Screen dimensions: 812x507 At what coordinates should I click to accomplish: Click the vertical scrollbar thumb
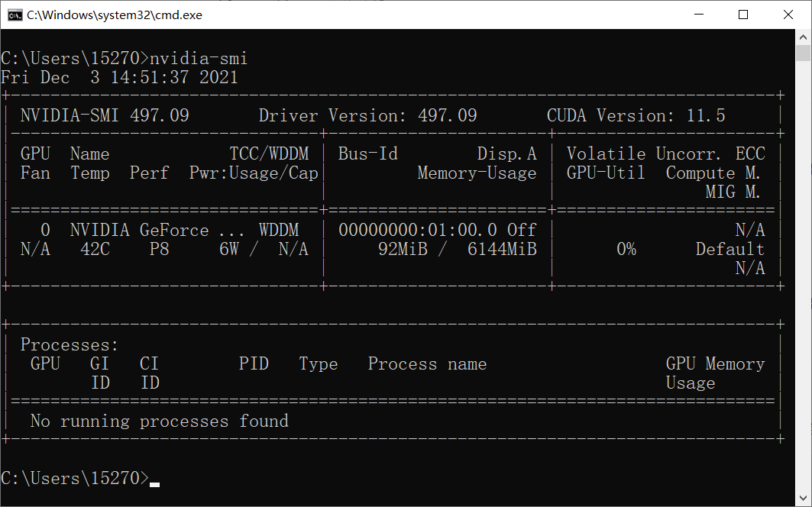point(803,53)
